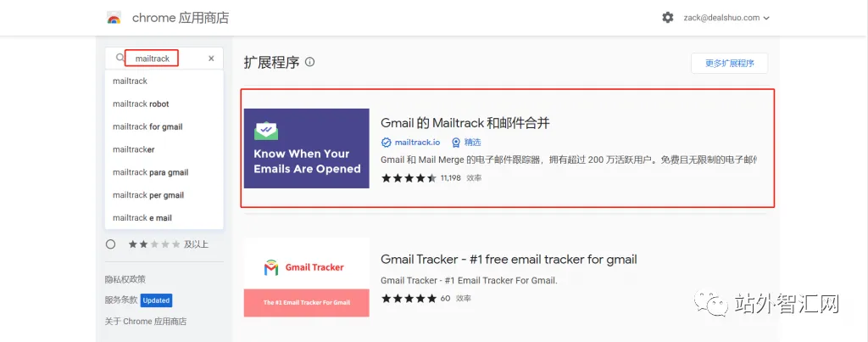Pick the 'mailtrack para gmail' suggestion
This screenshot has height=342, width=868.
[164, 172]
